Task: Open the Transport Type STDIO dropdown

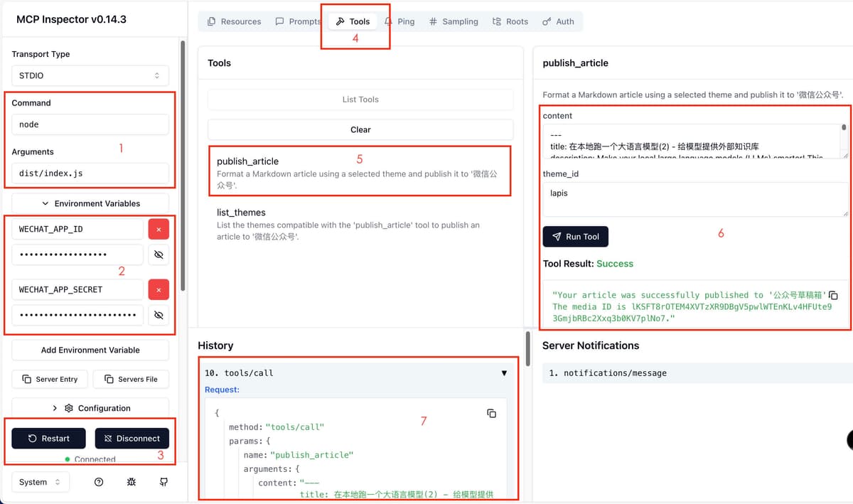Action: pos(90,75)
